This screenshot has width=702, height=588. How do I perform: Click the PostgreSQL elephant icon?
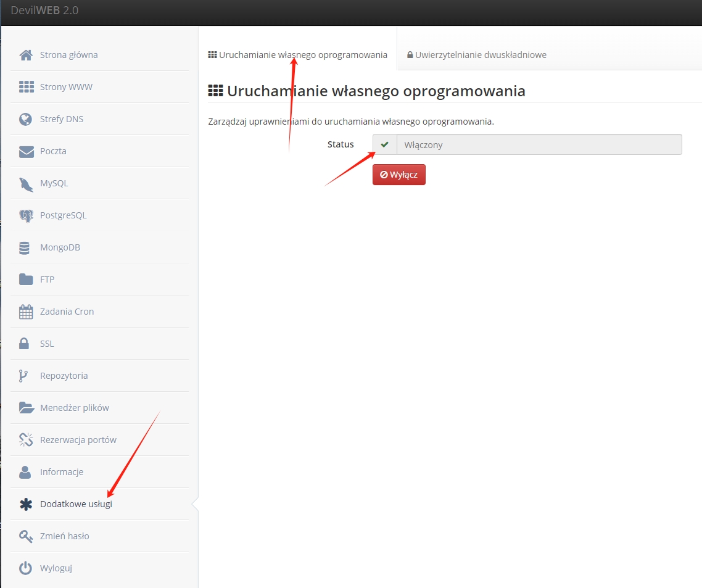(x=26, y=215)
